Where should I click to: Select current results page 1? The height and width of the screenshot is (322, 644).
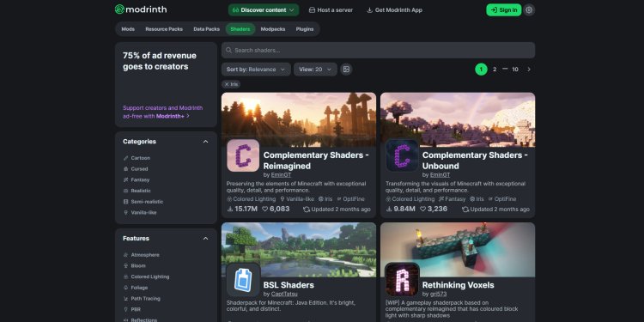tap(481, 70)
